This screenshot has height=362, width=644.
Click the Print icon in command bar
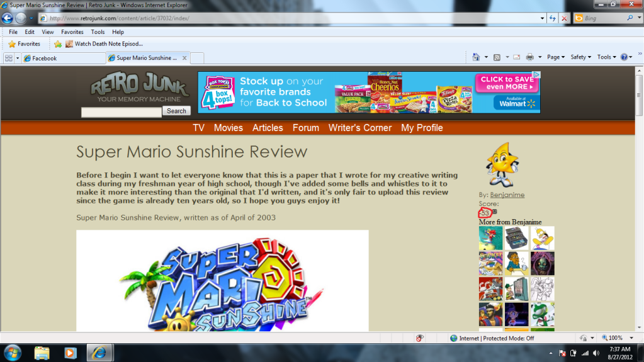(x=529, y=57)
